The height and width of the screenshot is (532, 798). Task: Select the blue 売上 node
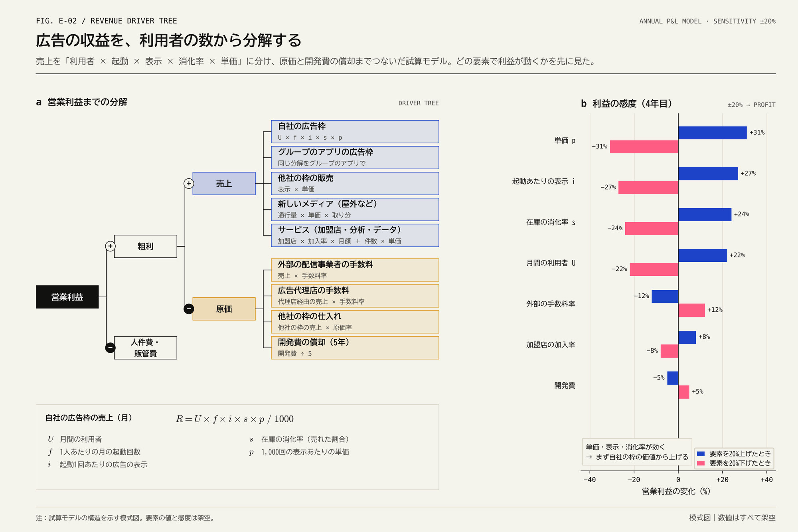pyautogui.click(x=224, y=184)
